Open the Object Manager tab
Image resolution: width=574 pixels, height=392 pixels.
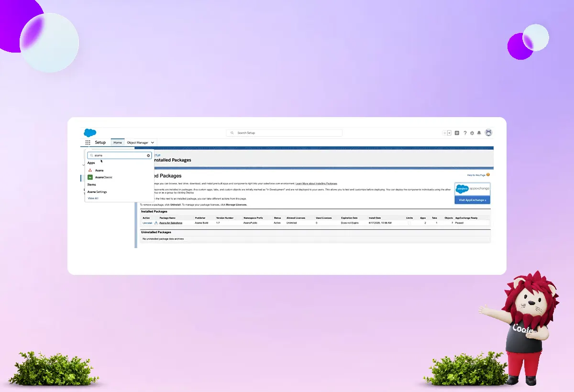(x=138, y=142)
